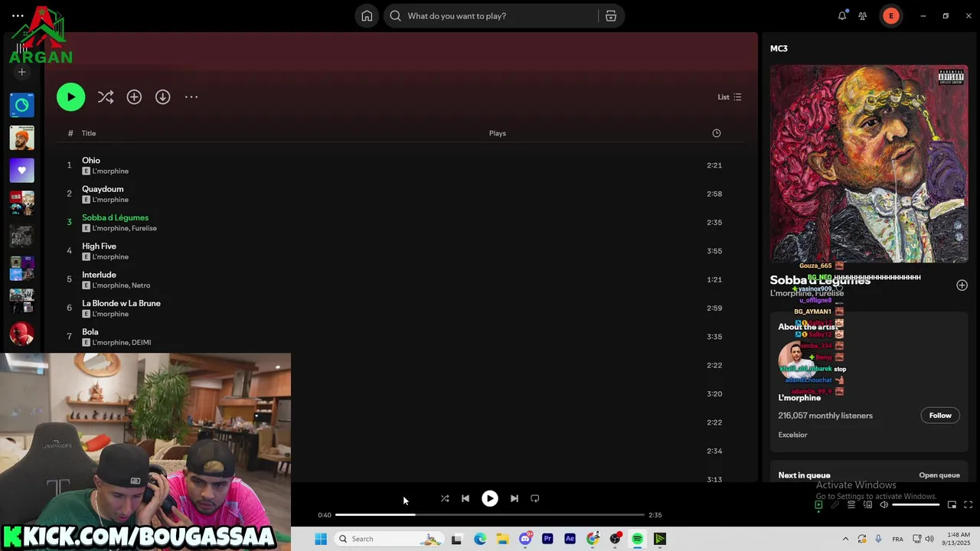The image size is (980, 551).
Task: Add album to library with plus icon
Action: (x=134, y=97)
